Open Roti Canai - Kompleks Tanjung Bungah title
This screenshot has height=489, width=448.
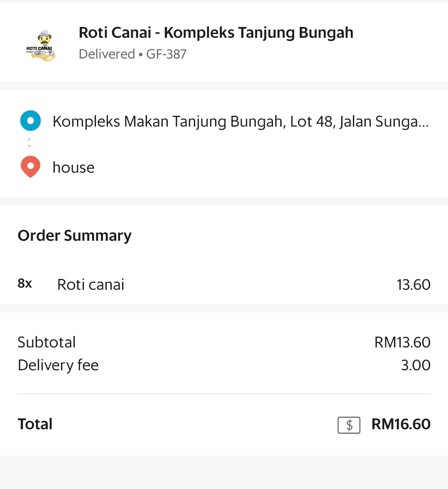coord(216,33)
